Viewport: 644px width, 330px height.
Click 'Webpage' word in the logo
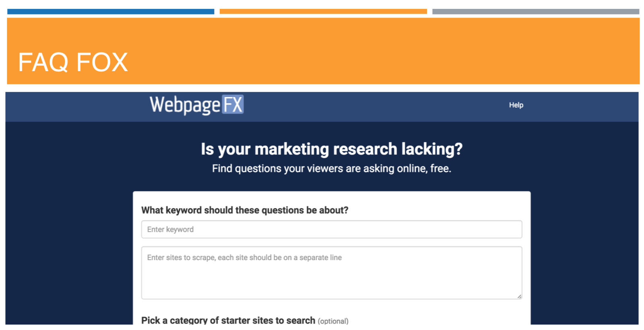pyautogui.click(x=185, y=105)
